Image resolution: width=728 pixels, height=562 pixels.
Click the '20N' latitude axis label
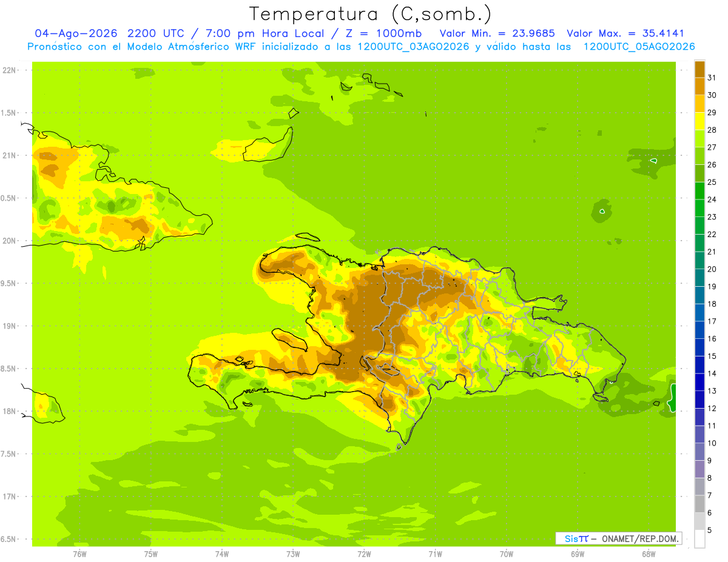(9, 241)
